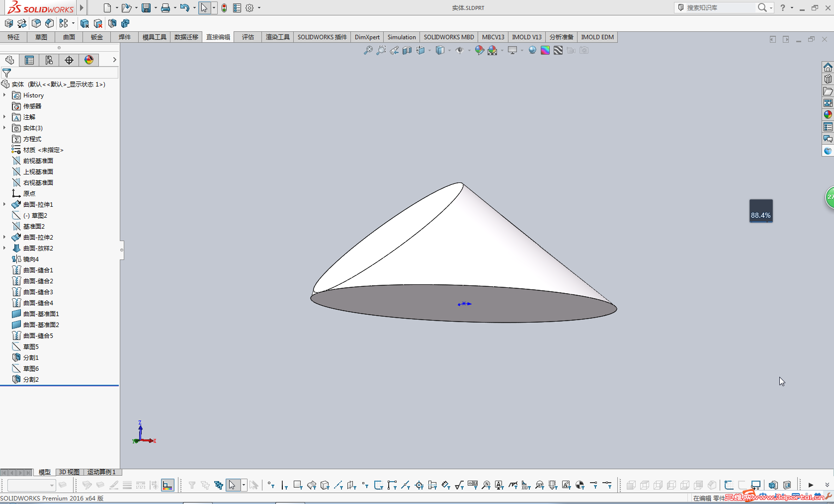Click the empty combo box in bottom toolbar
The image size is (834, 504).
[31, 485]
